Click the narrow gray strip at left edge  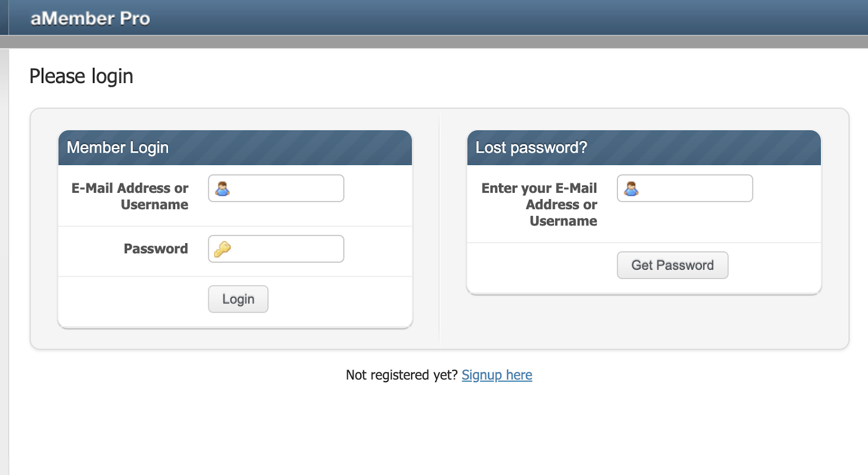coord(4,261)
